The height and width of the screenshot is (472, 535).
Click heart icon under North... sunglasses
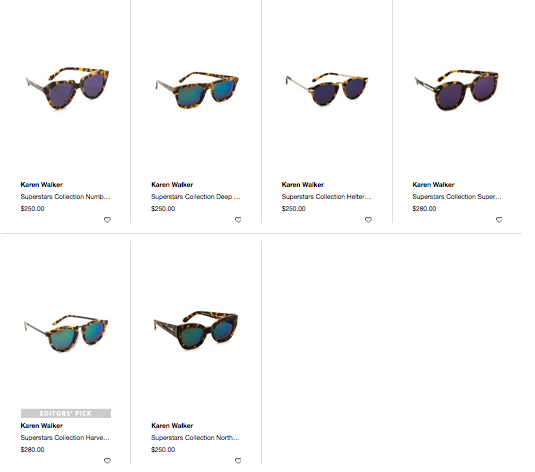238,461
